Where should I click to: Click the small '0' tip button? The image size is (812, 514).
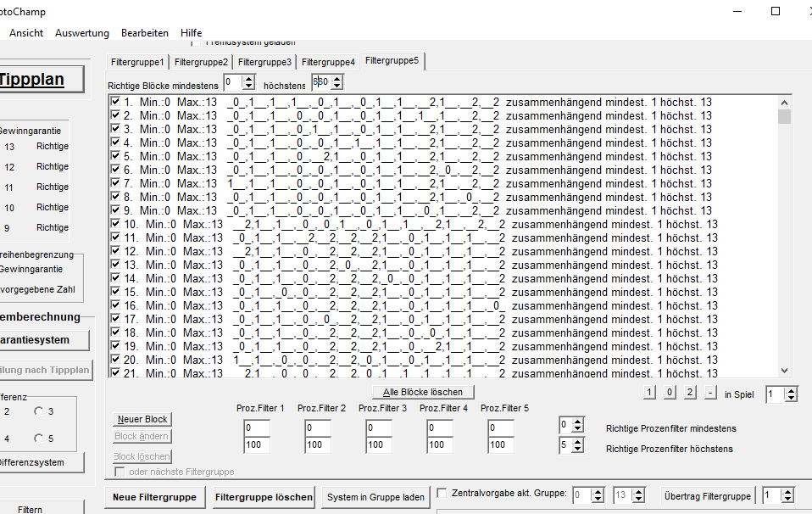[670, 393]
